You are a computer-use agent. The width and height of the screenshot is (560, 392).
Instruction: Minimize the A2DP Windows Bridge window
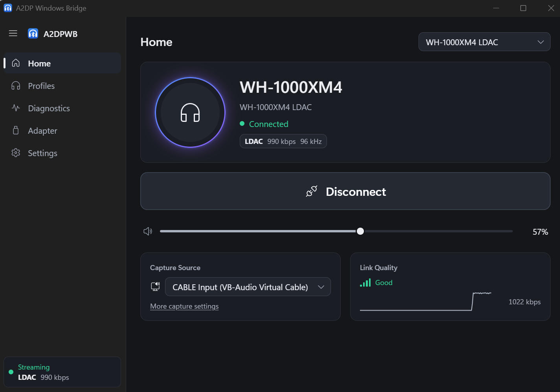click(x=496, y=8)
